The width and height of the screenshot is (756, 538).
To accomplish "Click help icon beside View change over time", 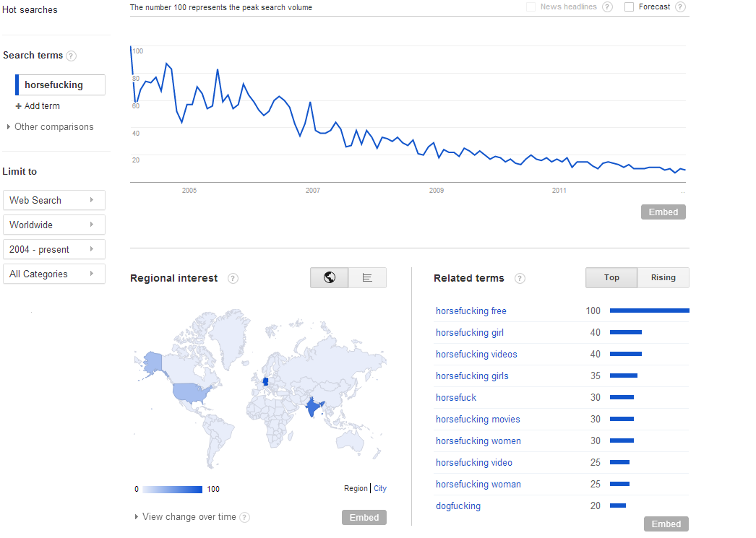I will point(245,517).
